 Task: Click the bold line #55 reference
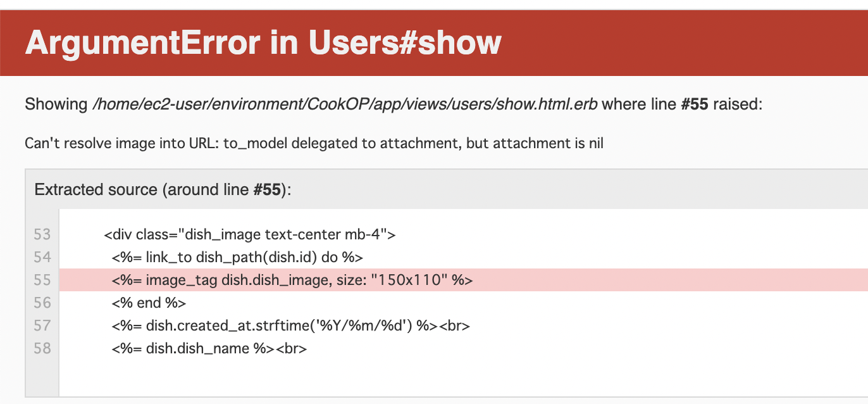[x=694, y=104]
